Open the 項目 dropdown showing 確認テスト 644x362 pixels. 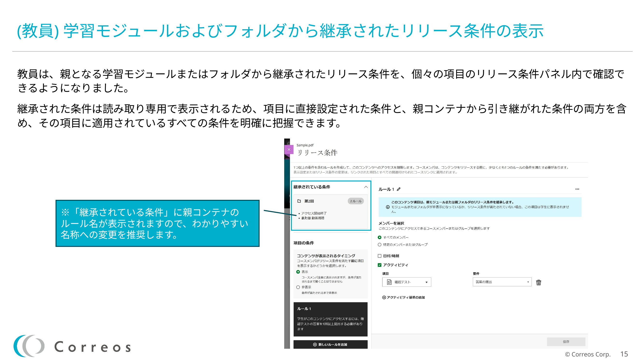click(406, 282)
